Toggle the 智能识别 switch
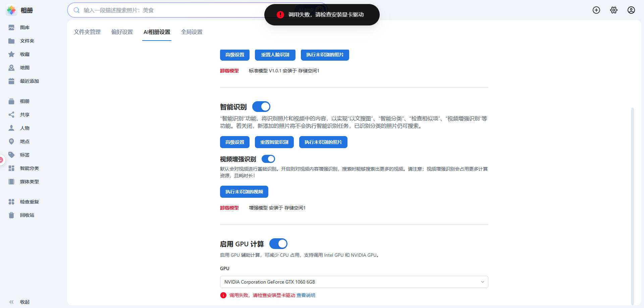 click(x=261, y=107)
